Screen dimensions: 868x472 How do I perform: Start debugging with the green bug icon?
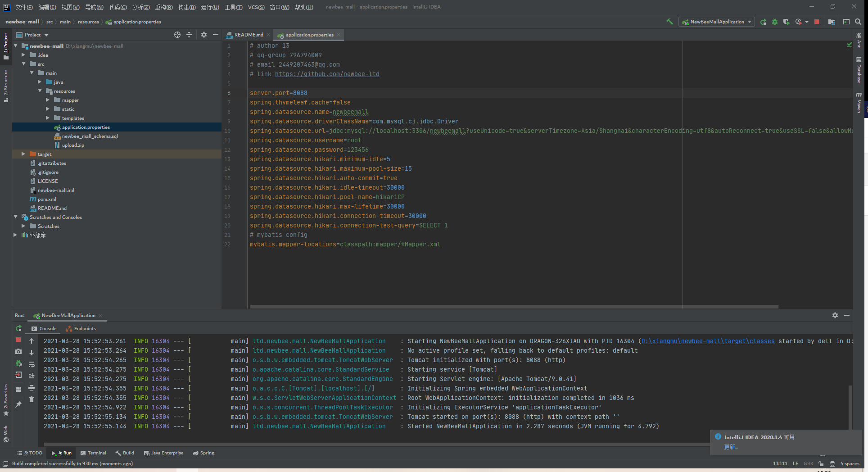coord(775,22)
